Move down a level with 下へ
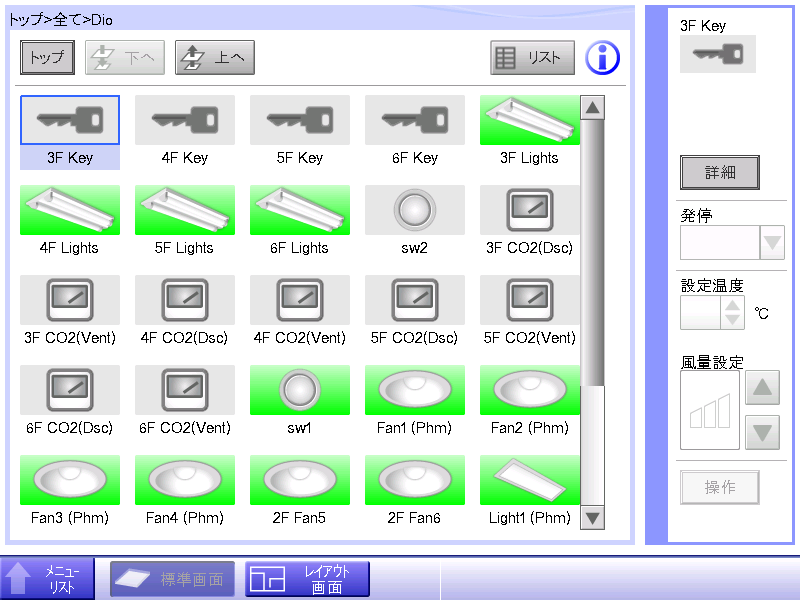This screenshot has width=800, height=600. coord(125,58)
